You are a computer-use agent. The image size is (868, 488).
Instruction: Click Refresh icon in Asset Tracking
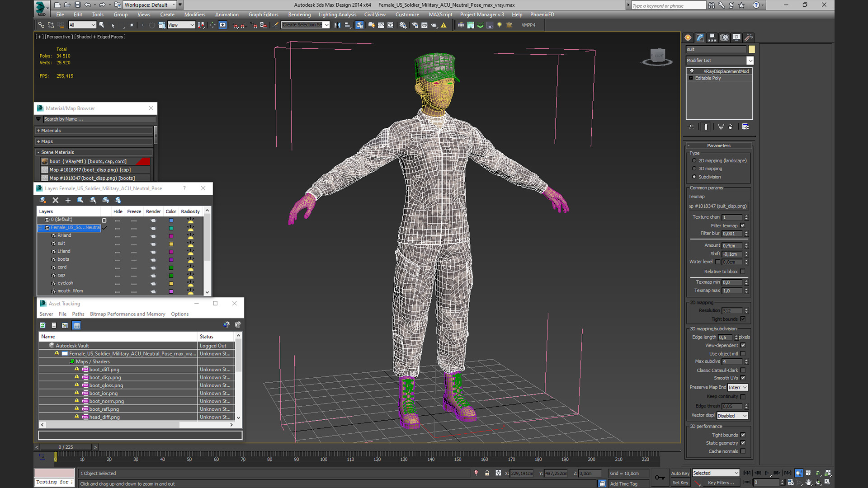[x=42, y=325]
